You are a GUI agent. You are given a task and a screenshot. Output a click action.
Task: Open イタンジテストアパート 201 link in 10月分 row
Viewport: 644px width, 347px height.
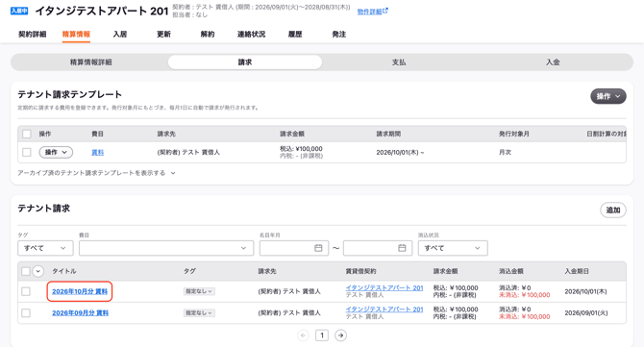pyautogui.click(x=384, y=287)
